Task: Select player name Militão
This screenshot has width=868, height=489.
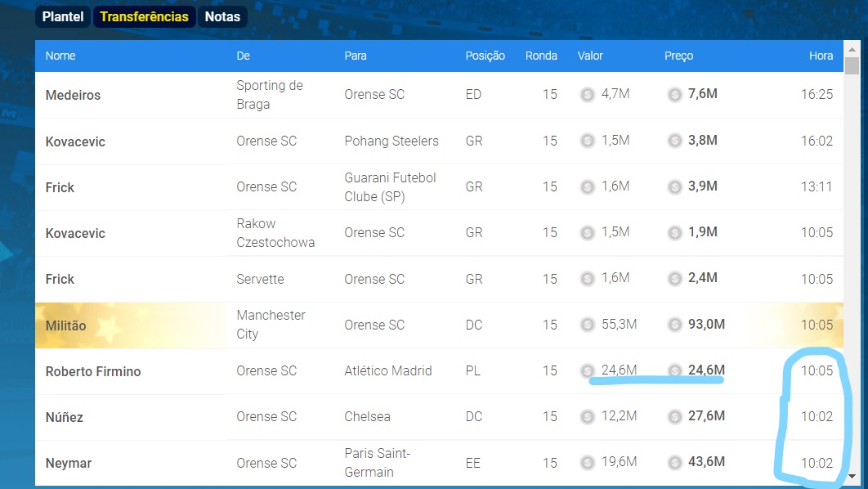Action: coord(65,325)
